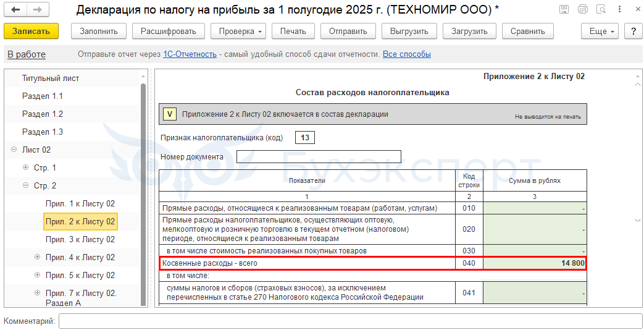This screenshot has width=644, height=330.
Task: Open help with the question mark button
Action: [632, 32]
